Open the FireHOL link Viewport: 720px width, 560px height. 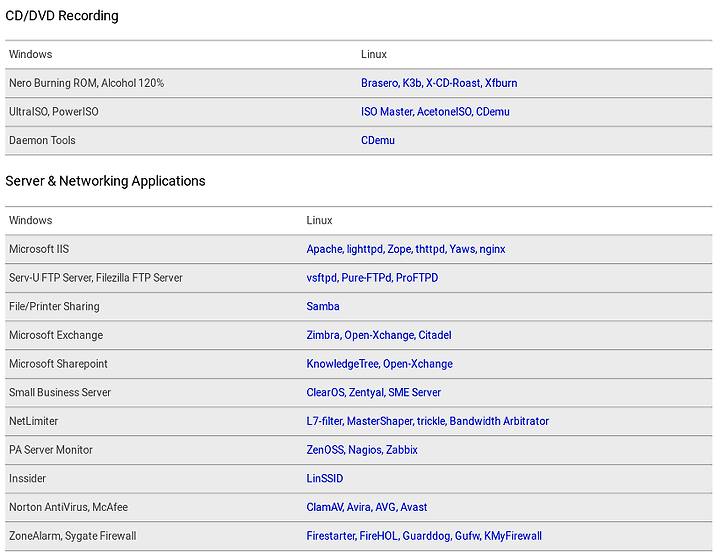click(x=379, y=536)
